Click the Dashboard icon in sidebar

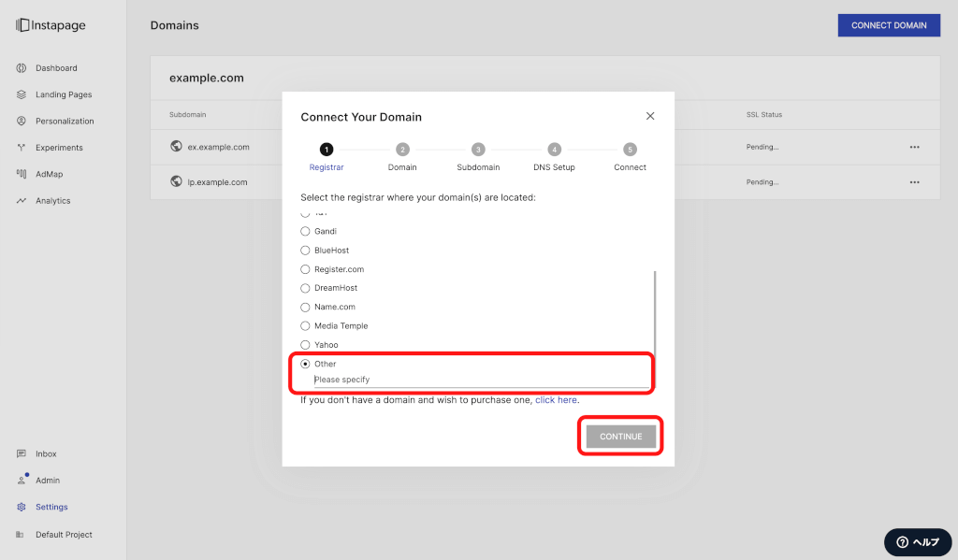[x=21, y=68]
